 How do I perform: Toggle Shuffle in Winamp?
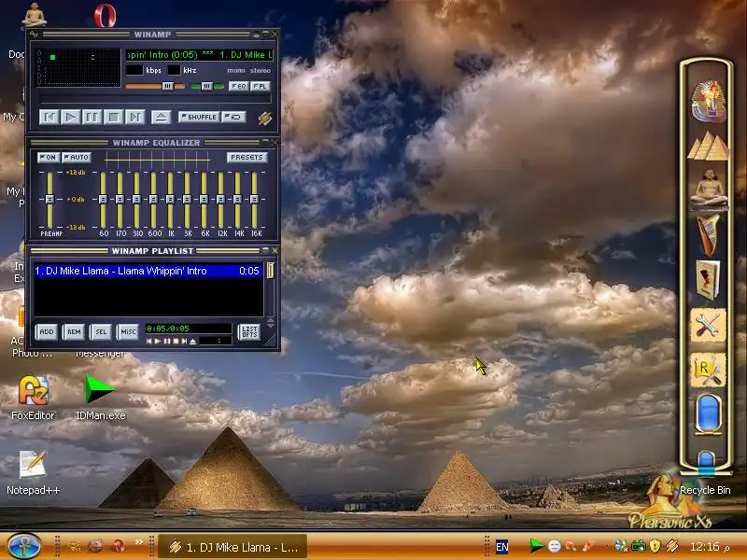point(199,117)
